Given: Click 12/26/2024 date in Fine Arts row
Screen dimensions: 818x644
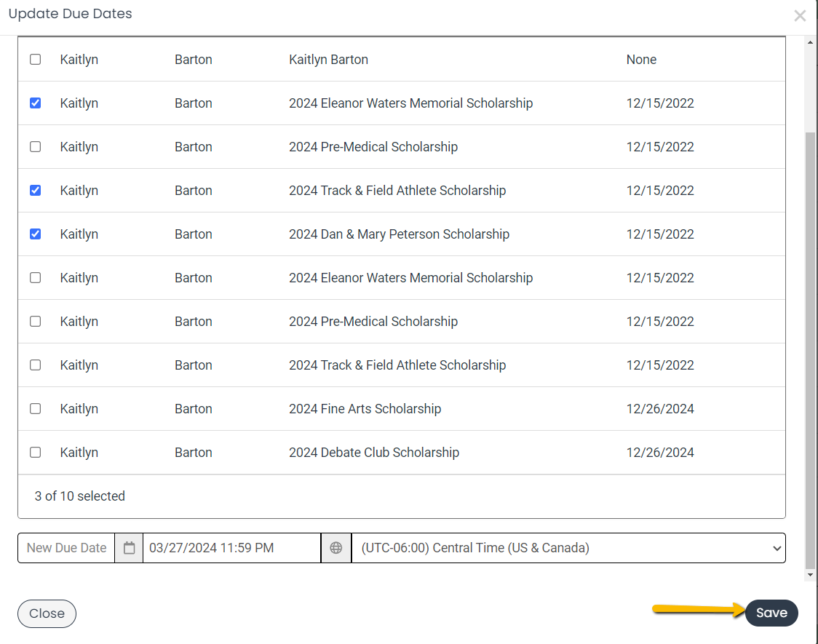Looking at the screenshot, I should tap(660, 409).
